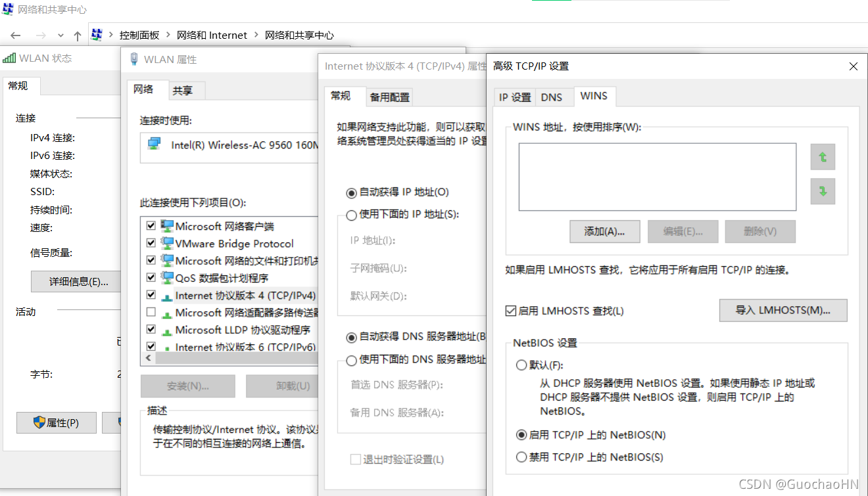Viewport: 868px width, 496px height.
Task: Toggle QoS 数据包计划程序 checkbox
Action: pos(151,278)
